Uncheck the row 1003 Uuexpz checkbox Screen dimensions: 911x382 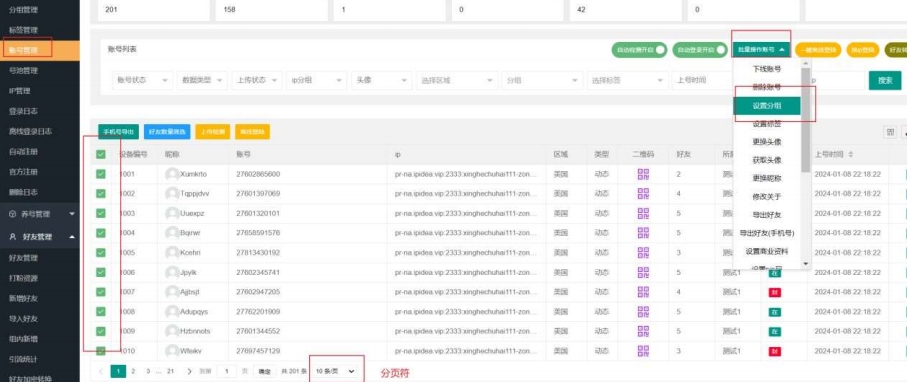click(x=101, y=213)
